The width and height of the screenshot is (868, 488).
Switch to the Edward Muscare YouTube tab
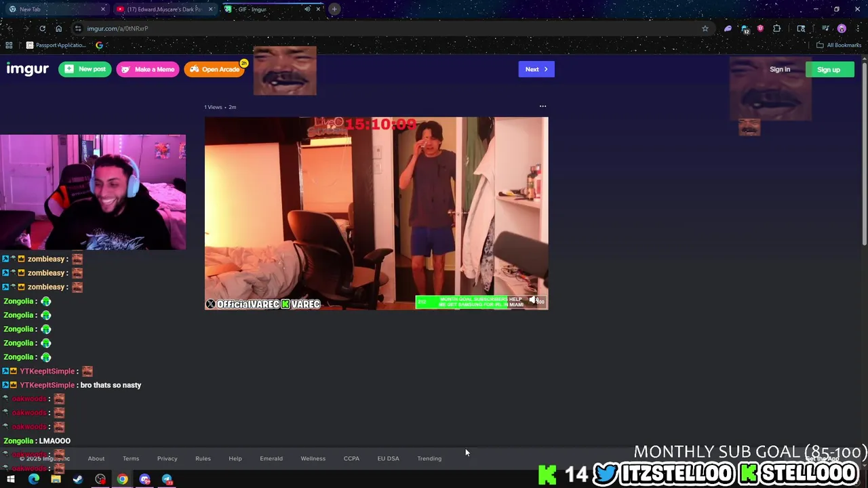165,9
